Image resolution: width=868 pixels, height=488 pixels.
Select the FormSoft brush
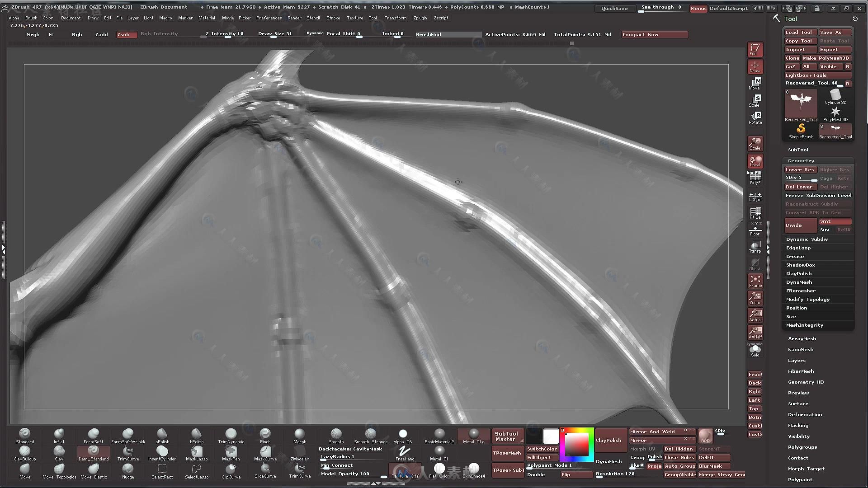click(x=93, y=436)
